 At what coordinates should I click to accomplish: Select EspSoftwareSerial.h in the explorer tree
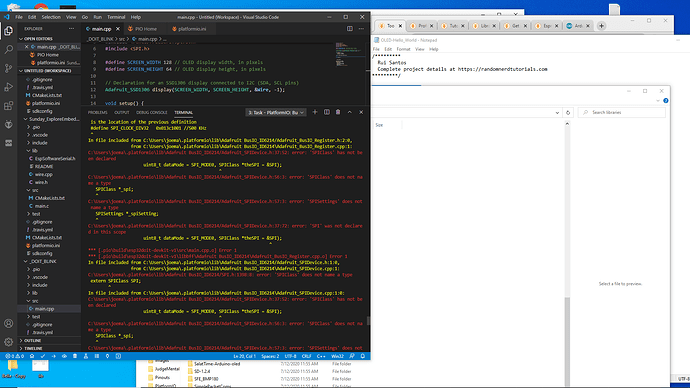point(55,158)
